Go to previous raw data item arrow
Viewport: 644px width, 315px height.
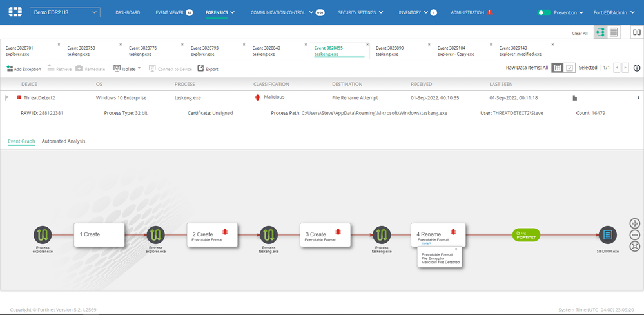(616, 68)
